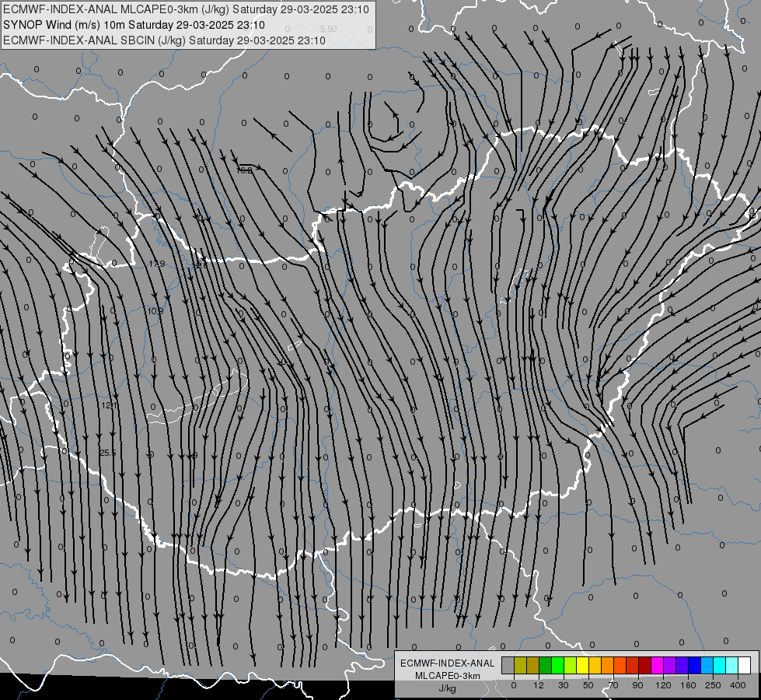Viewport: 761px width, 700px height.
Task: Click the legend tick label 400
Action: point(738,685)
